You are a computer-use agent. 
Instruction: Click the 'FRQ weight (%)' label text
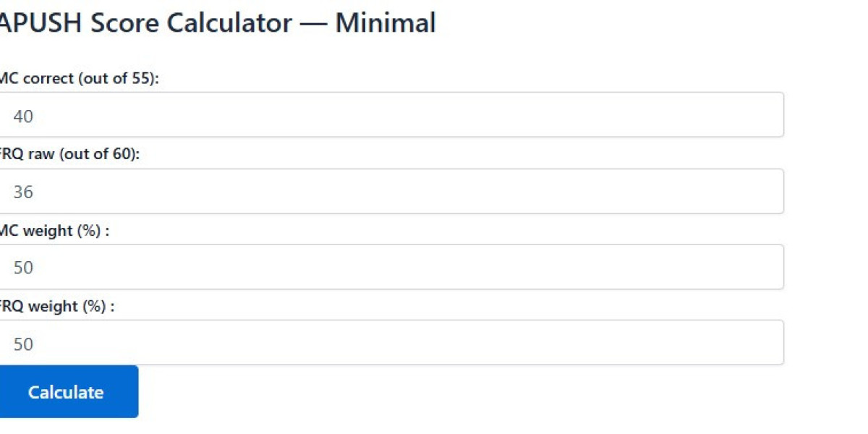[56, 306]
